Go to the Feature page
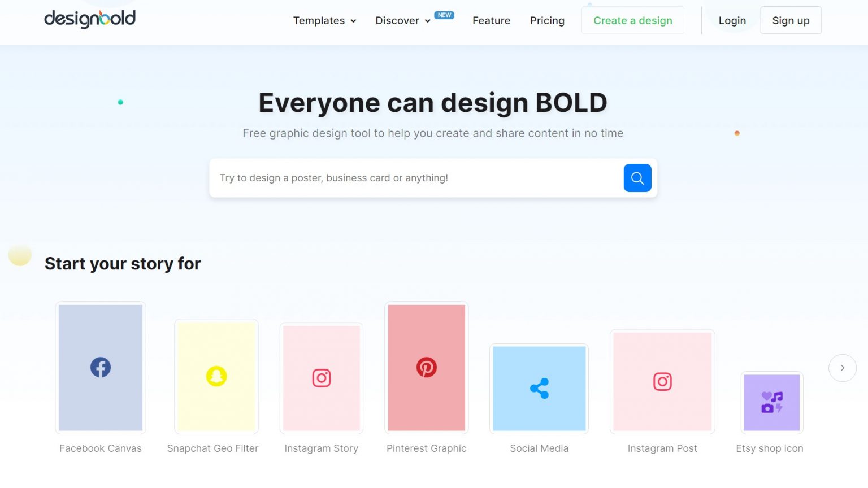This screenshot has width=868, height=488. 492,20
